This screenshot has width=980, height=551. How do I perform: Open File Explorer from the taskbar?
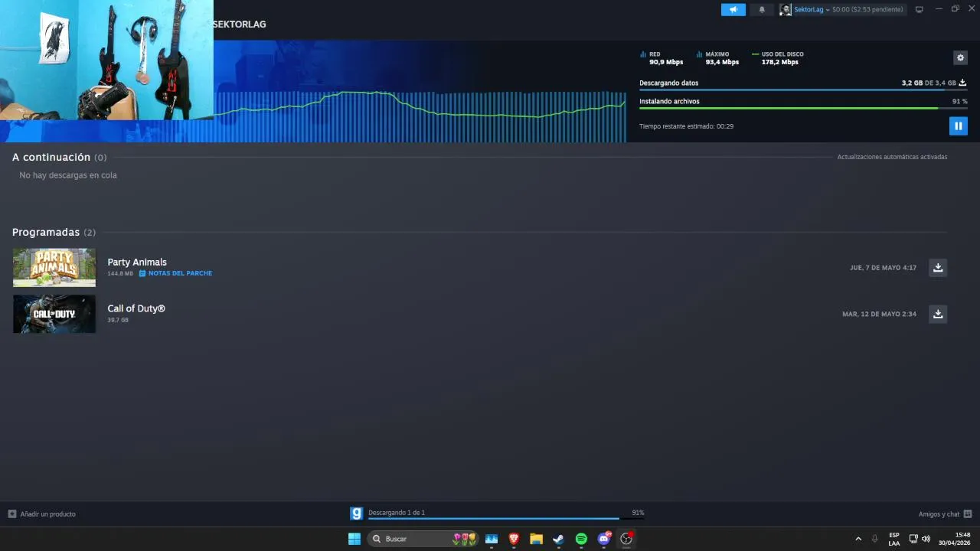tap(536, 539)
